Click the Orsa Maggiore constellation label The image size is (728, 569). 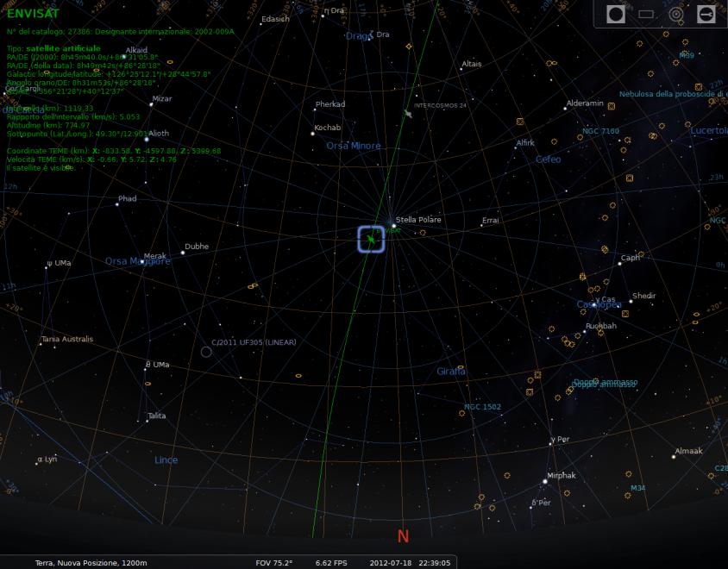pyautogui.click(x=137, y=261)
